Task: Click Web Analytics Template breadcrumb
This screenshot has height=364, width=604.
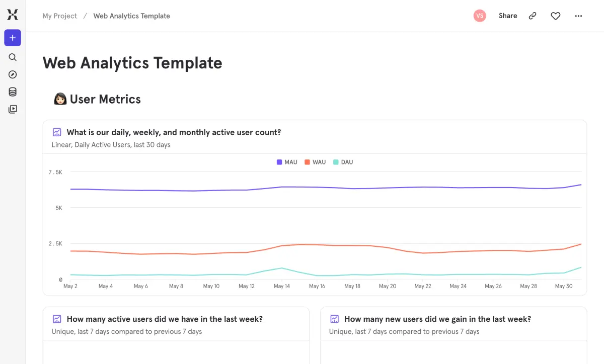Action: click(132, 16)
